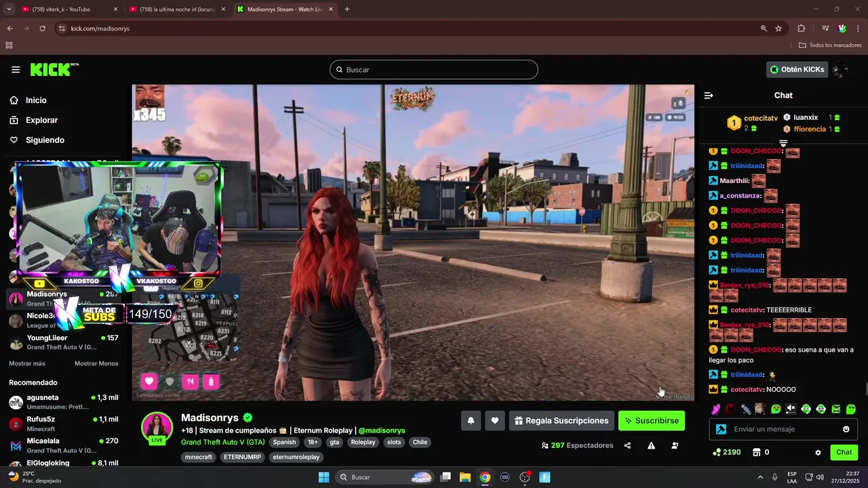Screen dimensions: 868x488
Task: Open the agusneta recommended channel
Action: tap(64, 402)
